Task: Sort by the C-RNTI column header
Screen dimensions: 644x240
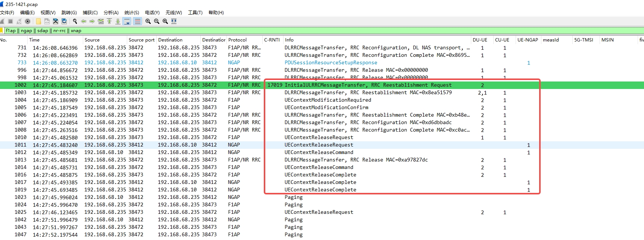Action: point(272,40)
